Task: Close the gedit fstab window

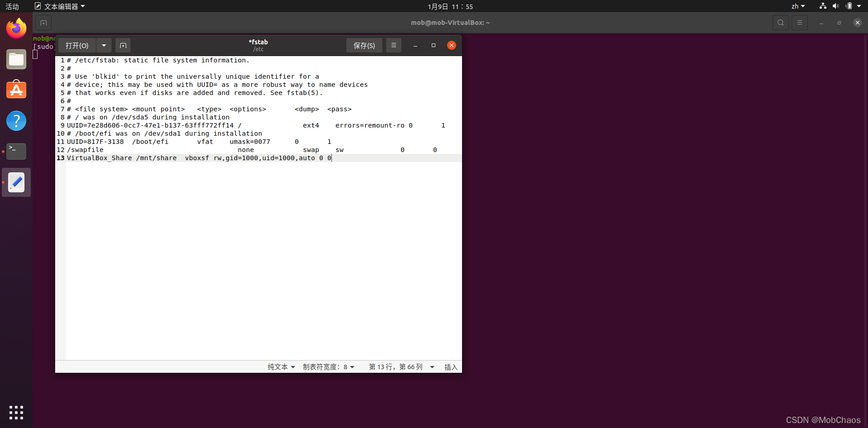Action: (x=452, y=45)
